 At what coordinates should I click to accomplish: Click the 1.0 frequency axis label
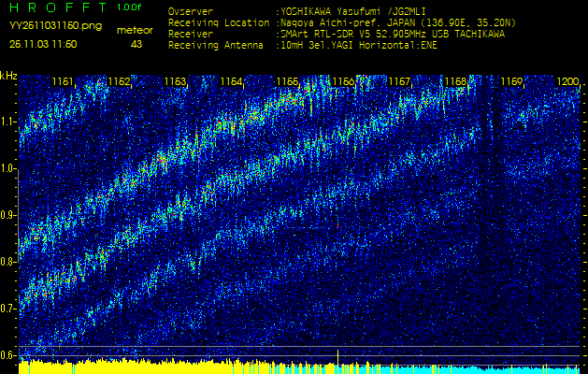click(9, 168)
